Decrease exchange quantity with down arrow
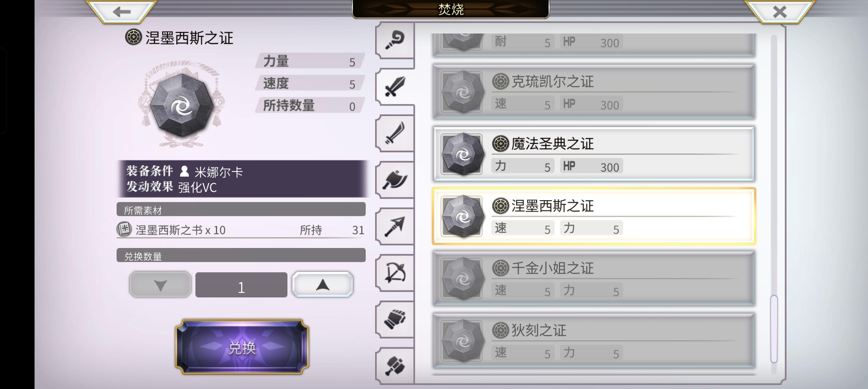The image size is (868, 389). tap(160, 285)
